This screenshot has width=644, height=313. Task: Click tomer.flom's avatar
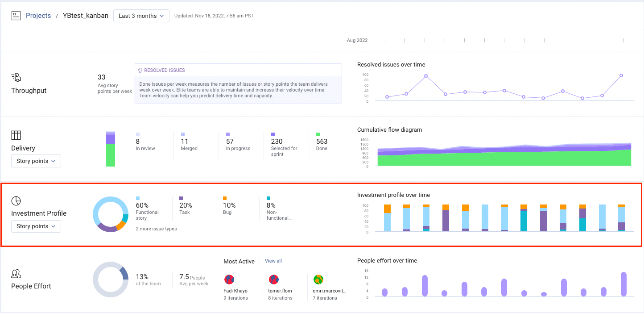[x=274, y=279]
